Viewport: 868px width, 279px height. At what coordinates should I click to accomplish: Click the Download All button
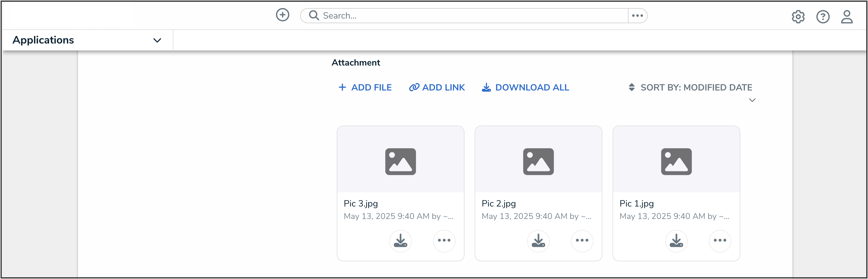(x=525, y=88)
